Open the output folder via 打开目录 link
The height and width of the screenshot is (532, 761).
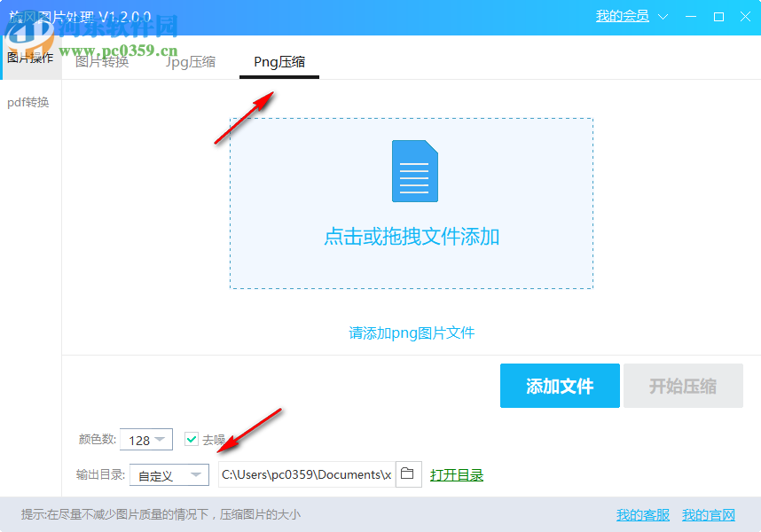click(457, 474)
